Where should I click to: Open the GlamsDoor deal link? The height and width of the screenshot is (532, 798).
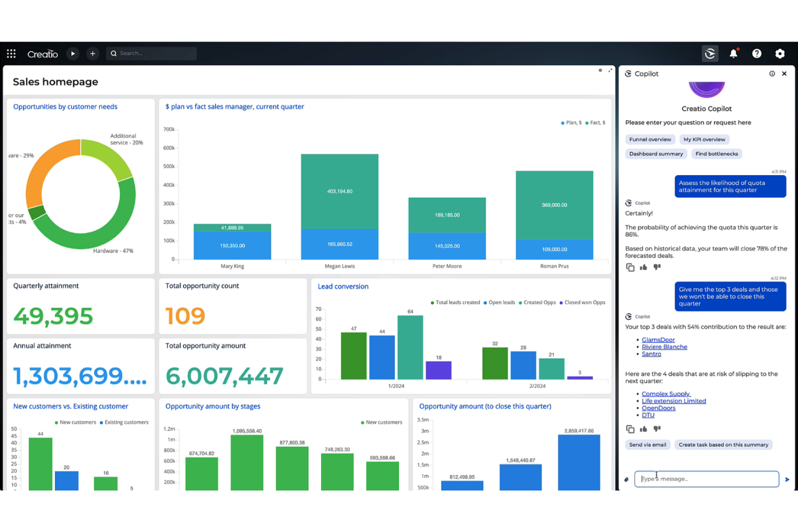pyautogui.click(x=658, y=339)
